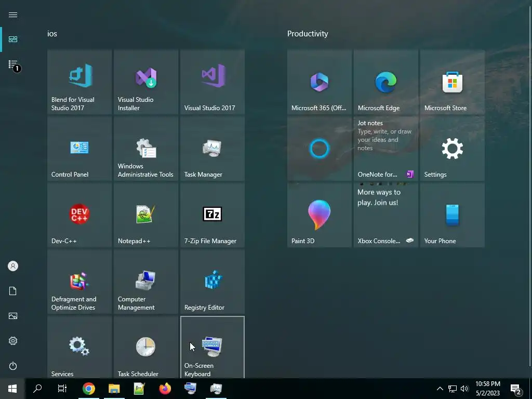Screen dimensions: 532x399
Task: Rename the ios tile group header
Action: pos(52,34)
